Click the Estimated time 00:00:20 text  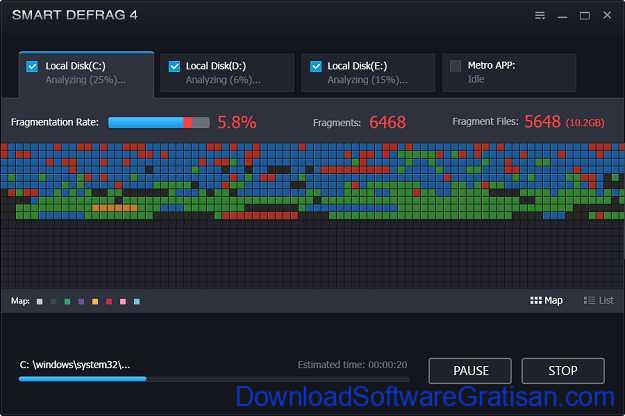pyautogui.click(x=352, y=365)
